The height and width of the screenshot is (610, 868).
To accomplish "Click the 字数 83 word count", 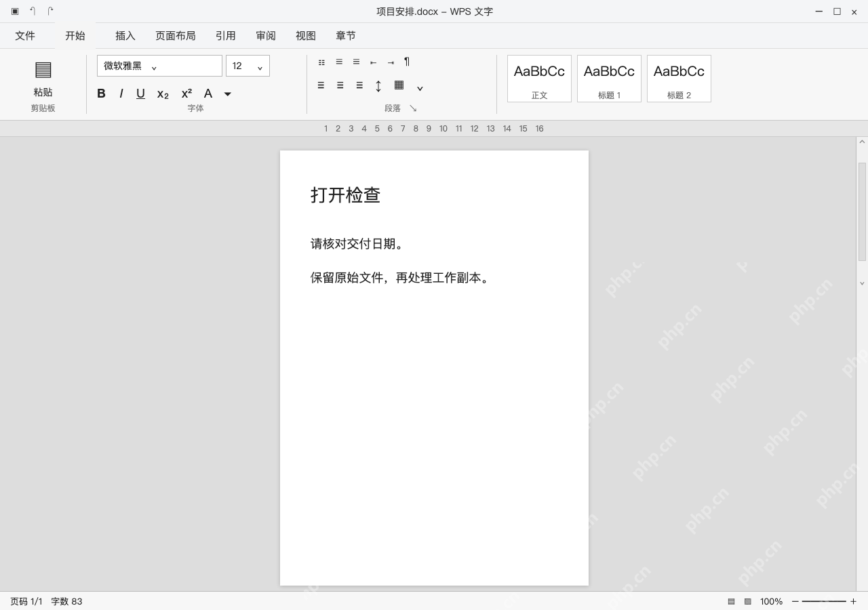I will point(66,601).
